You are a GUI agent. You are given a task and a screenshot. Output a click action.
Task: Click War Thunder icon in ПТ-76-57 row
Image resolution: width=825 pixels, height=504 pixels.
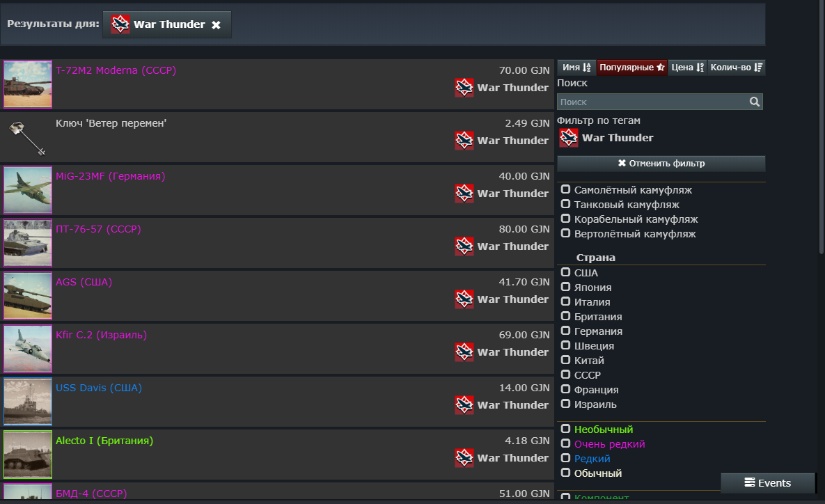464,246
